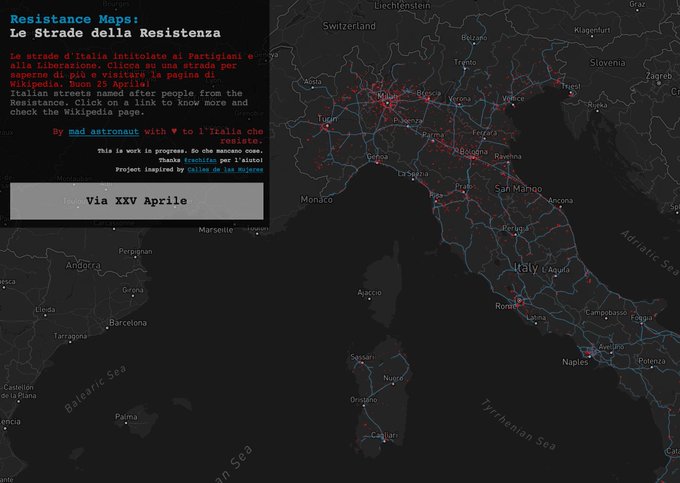Click the La Spezia label

(x=413, y=173)
